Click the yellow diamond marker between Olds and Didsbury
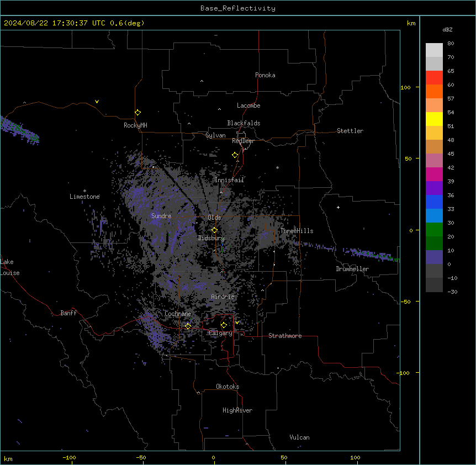The height and width of the screenshot is (465, 476). click(214, 230)
